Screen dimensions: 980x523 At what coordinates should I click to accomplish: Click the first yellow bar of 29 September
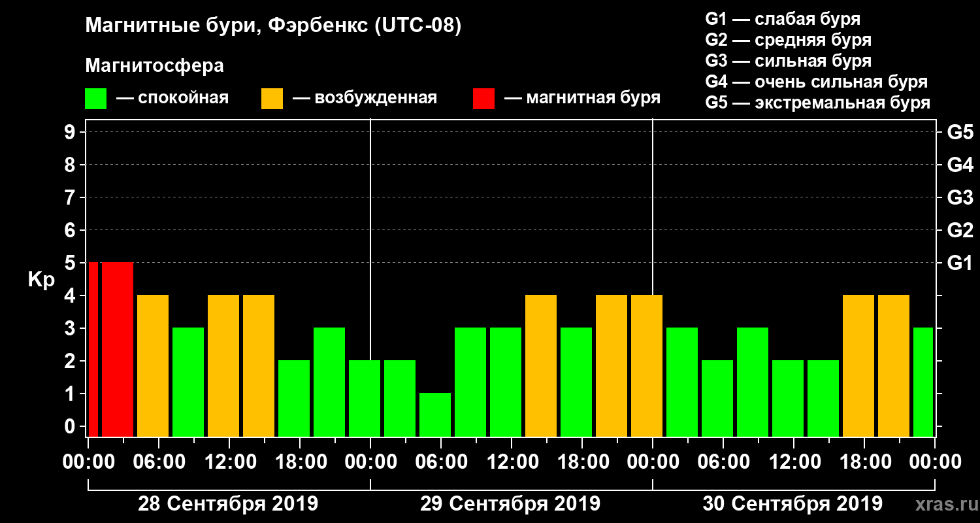[x=541, y=365]
